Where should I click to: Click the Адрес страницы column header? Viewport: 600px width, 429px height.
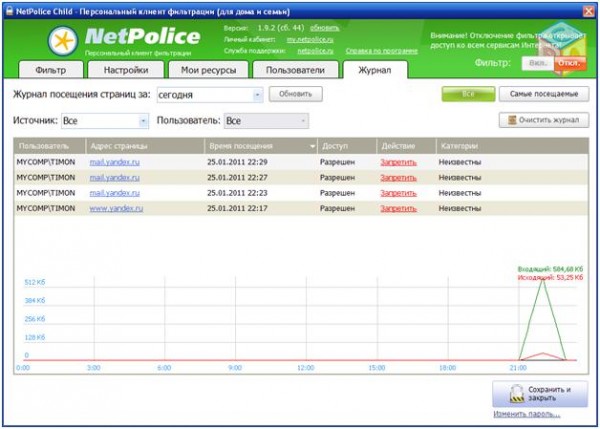tap(145, 146)
